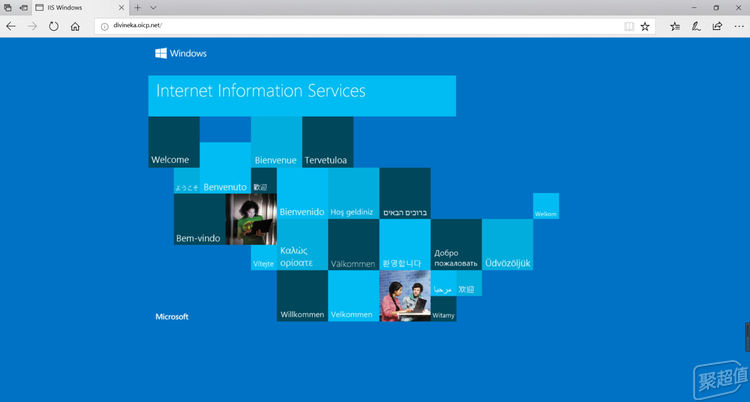Show tabs you've set aside
Image resolution: width=750 pixels, height=402 pixels.
[8, 7]
